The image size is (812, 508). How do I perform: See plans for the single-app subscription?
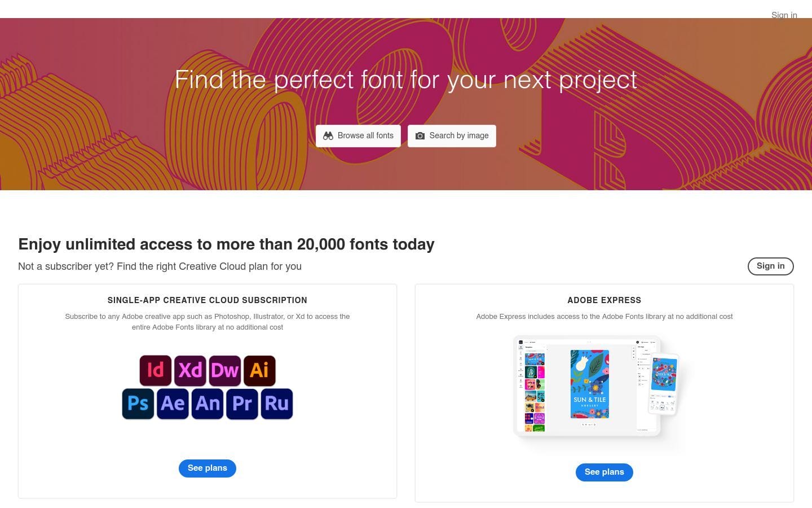(x=208, y=468)
